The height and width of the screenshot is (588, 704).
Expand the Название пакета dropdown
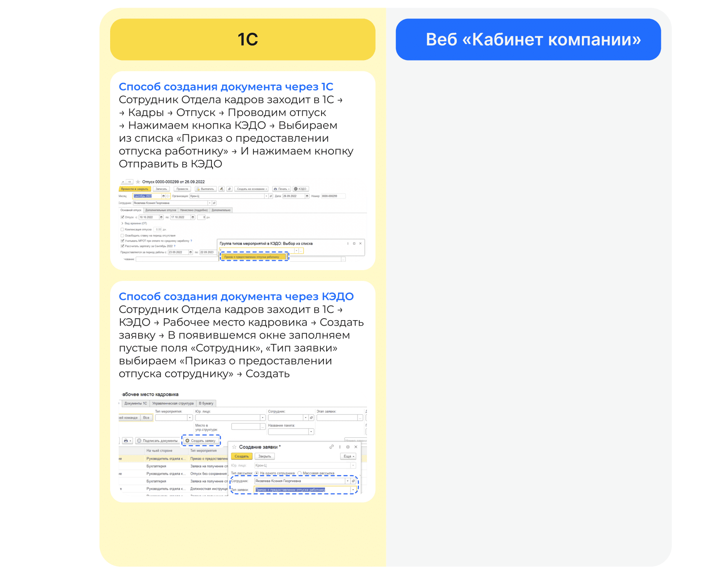[311, 432]
